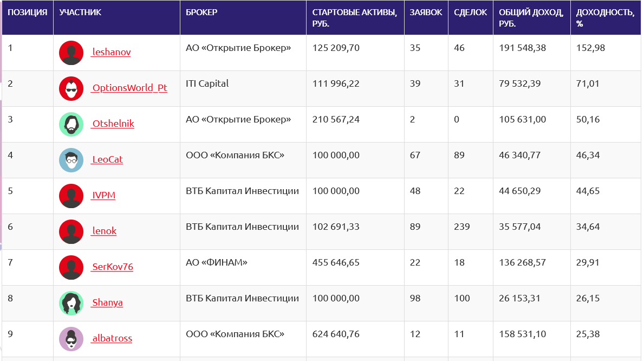644x361 pixels.
Task: Click LeoCat's glasses avatar icon
Action: 71,160
